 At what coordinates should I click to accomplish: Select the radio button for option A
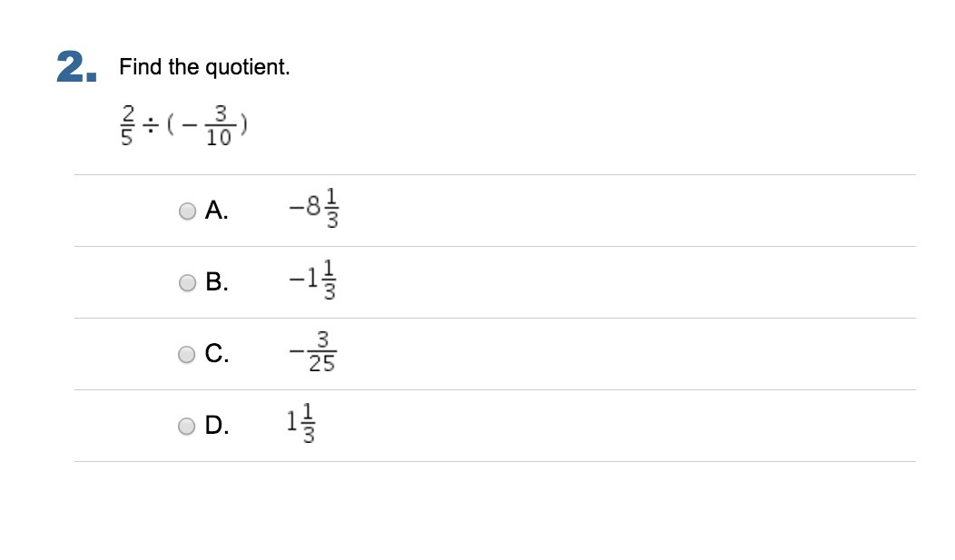(188, 211)
